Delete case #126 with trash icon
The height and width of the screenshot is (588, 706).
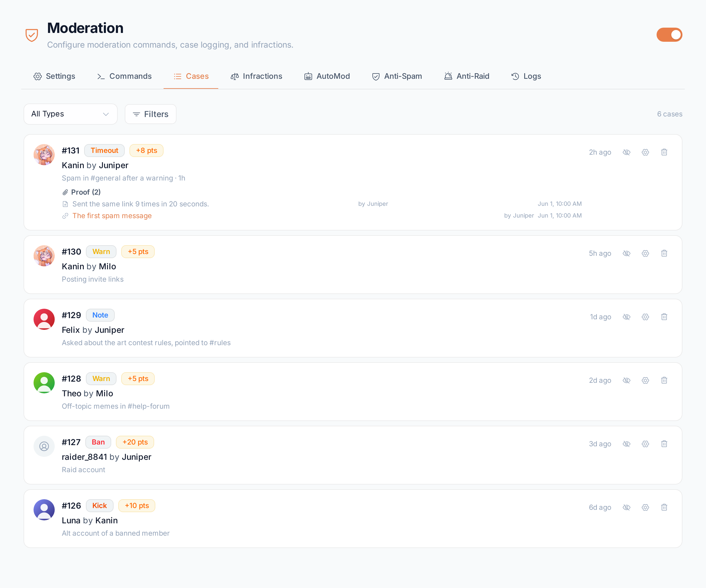pos(664,507)
